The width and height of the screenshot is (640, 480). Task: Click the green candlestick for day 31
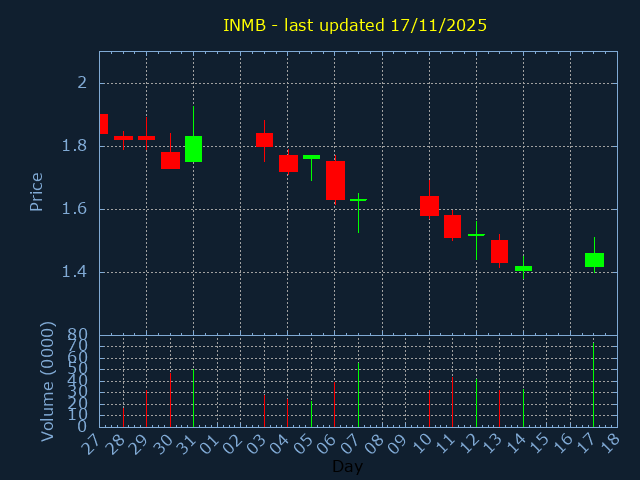[x=193, y=148]
